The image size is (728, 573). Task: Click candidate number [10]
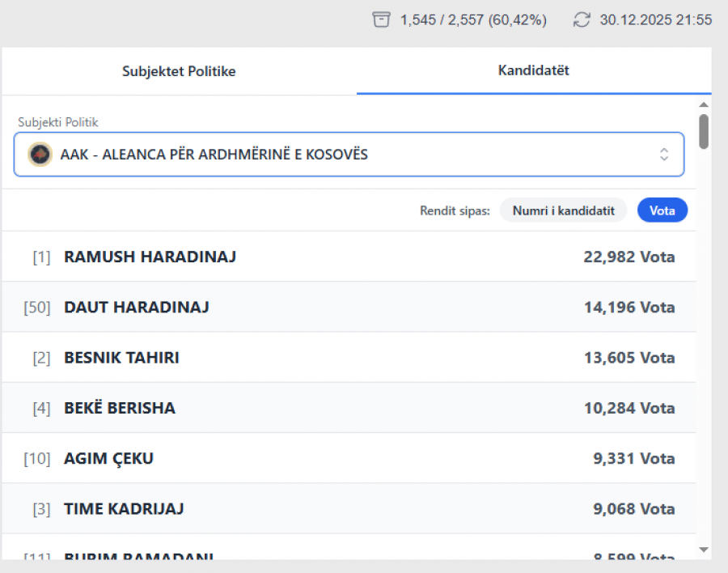coord(36,459)
